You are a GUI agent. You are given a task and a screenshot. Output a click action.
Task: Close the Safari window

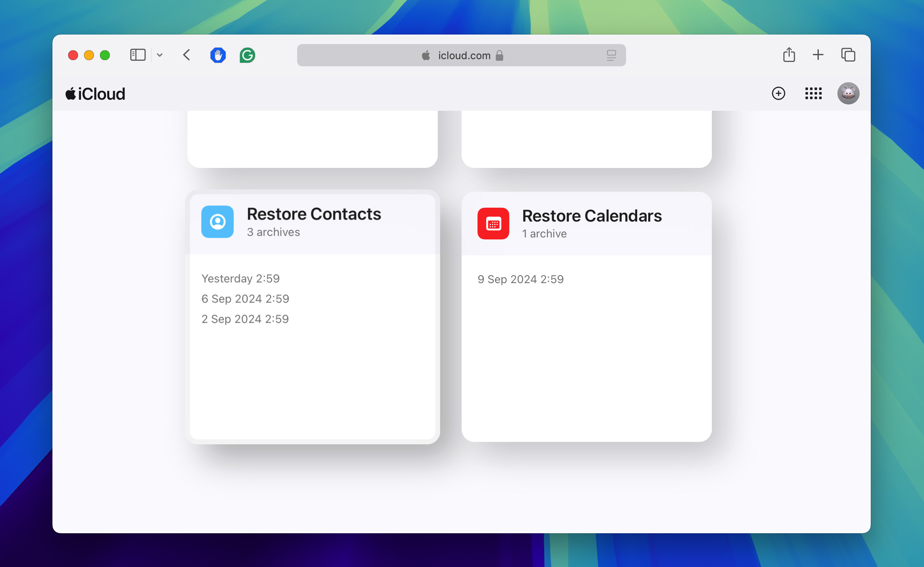pos(73,55)
